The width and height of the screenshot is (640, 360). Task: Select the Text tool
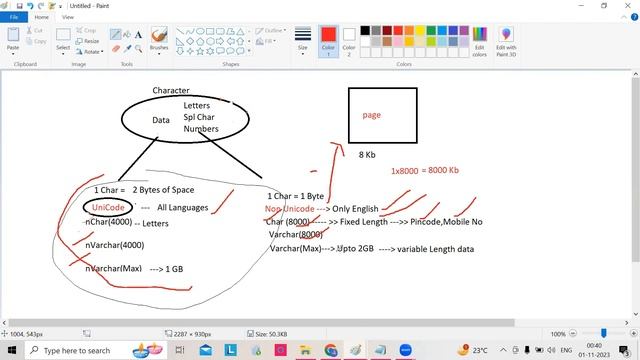tap(138, 35)
